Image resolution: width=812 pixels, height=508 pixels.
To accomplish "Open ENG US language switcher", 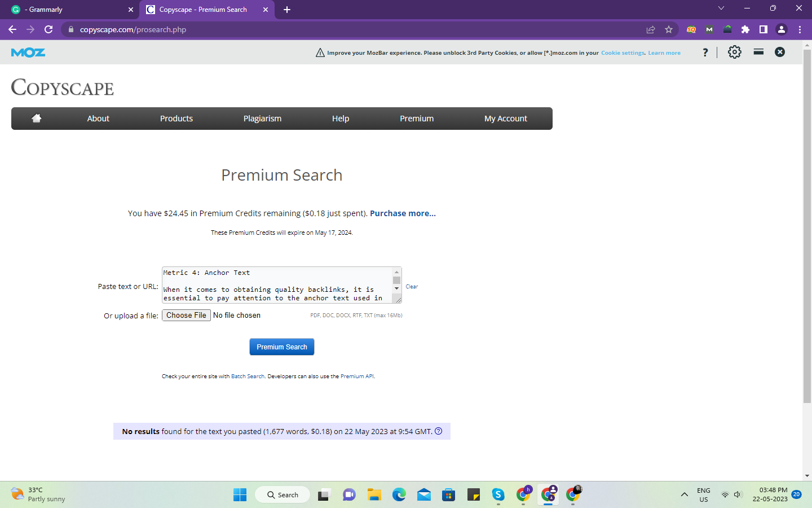I will pos(704,494).
